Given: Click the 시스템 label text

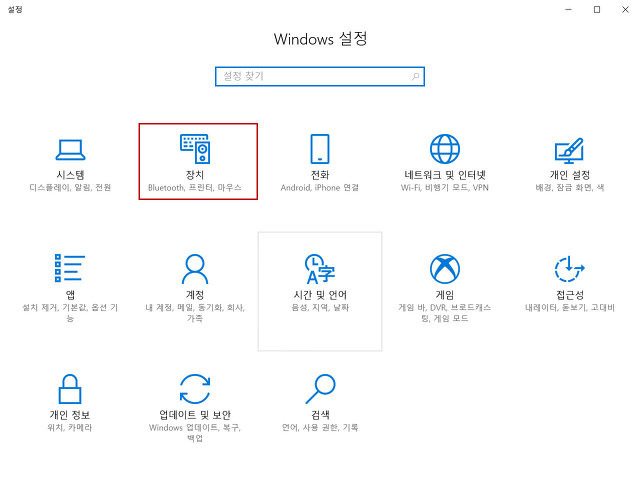Looking at the screenshot, I should pyautogui.click(x=70, y=175).
